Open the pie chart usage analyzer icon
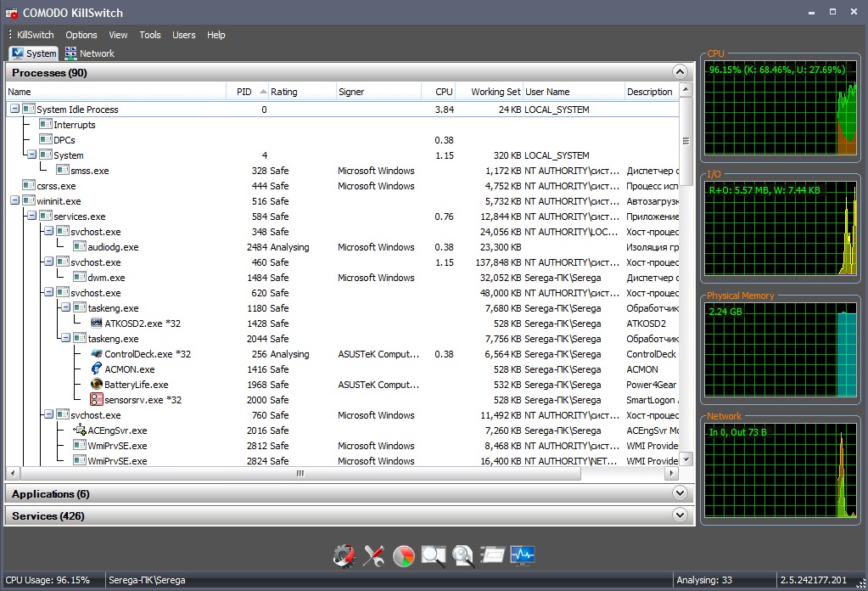The width and height of the screenshot is (868, 591). click(404, 555)
